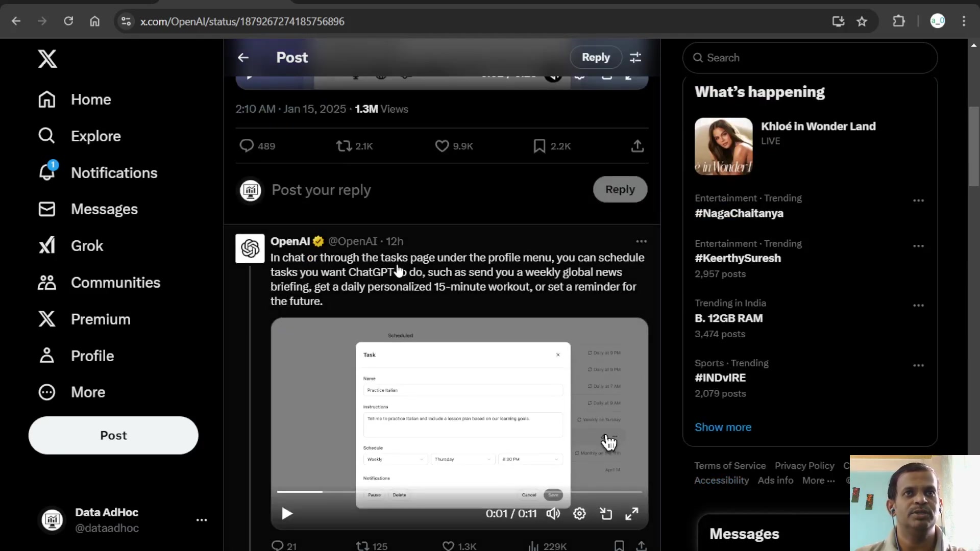Screen dimensions: 980x551
Task: Click the big Post button
Action: [x=113, y=435]
